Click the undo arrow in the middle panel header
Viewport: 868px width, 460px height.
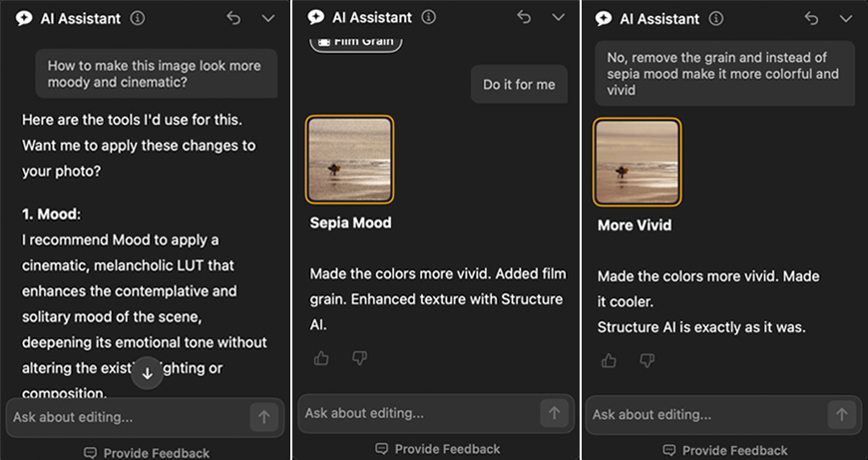pos(524,17)
